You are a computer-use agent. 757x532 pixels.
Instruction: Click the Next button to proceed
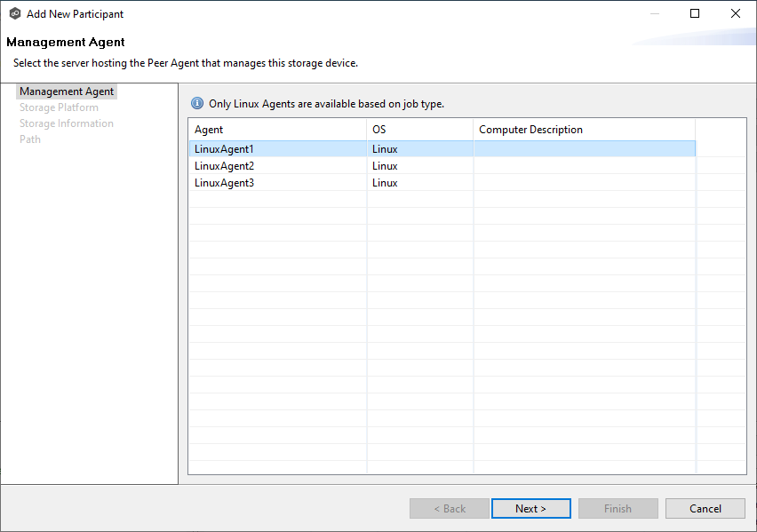pyautogui.click(x=530, y=508)
